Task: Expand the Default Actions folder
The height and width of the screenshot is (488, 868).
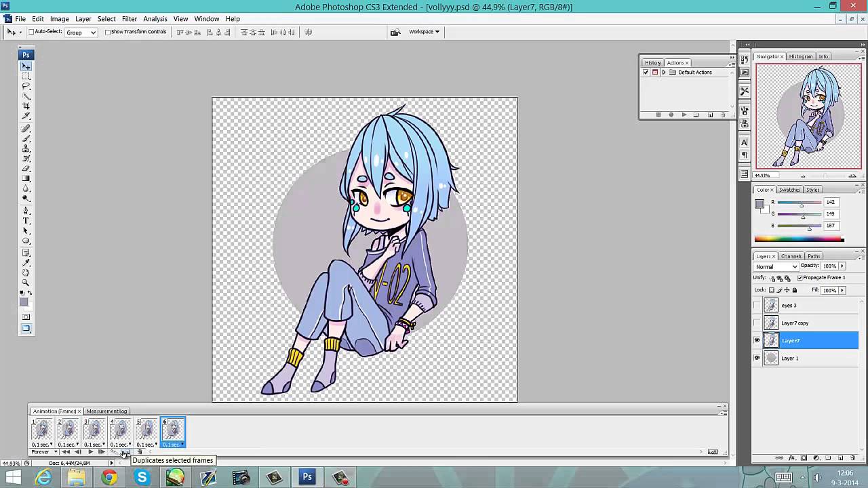Action: point(664,73)
